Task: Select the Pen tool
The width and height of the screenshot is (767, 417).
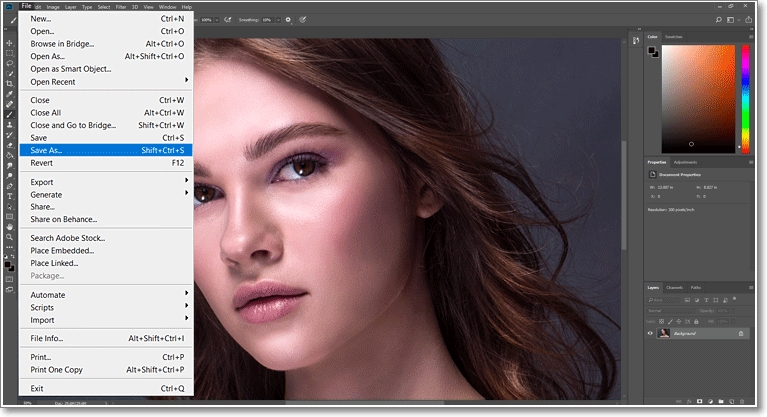Action: [9, 186]
